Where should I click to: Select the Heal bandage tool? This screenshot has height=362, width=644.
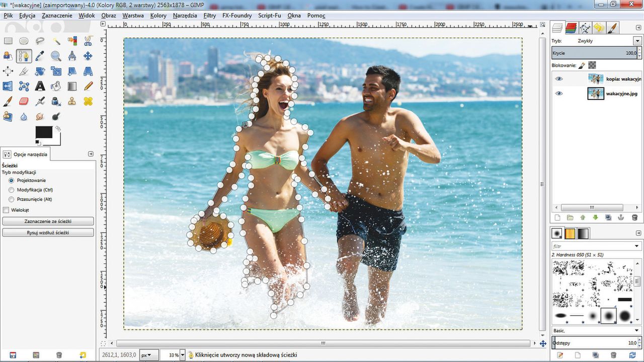point(88,101)
